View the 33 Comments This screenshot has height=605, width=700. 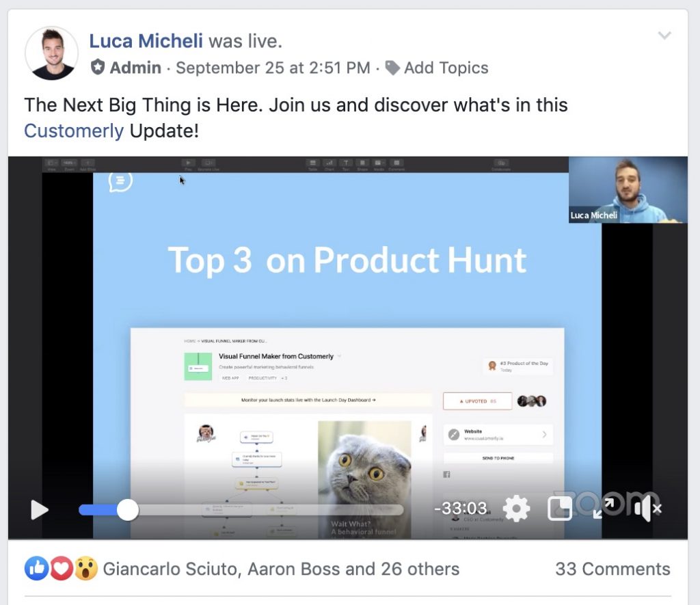(612, 569)
